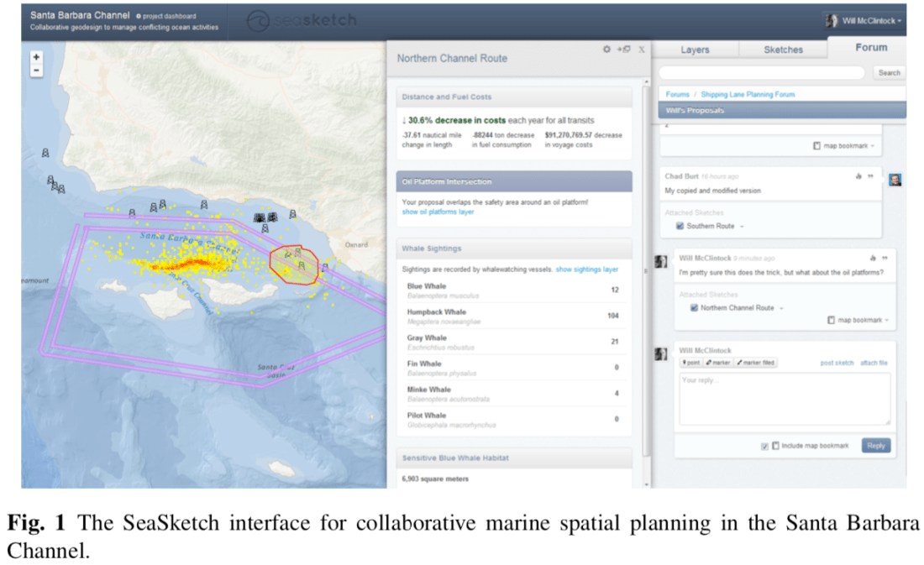
Task: Click the show oil platforms layer link
Action: (x=438, y=212)
